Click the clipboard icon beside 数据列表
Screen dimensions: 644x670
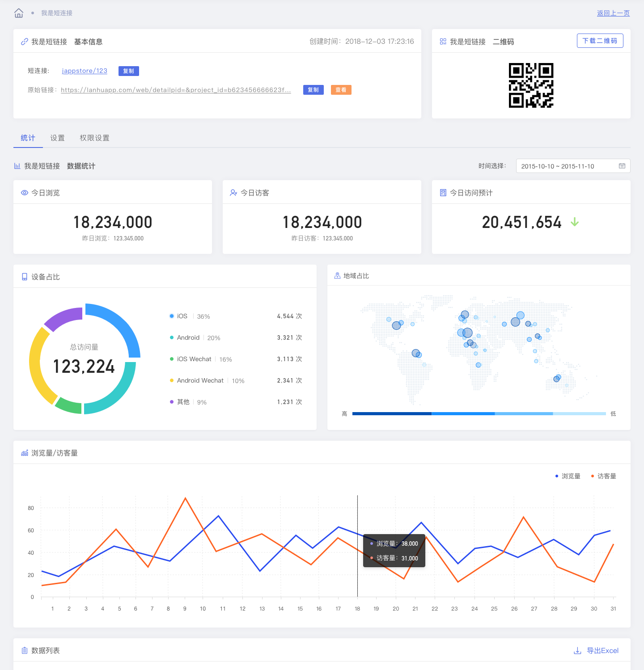[25, 650]
